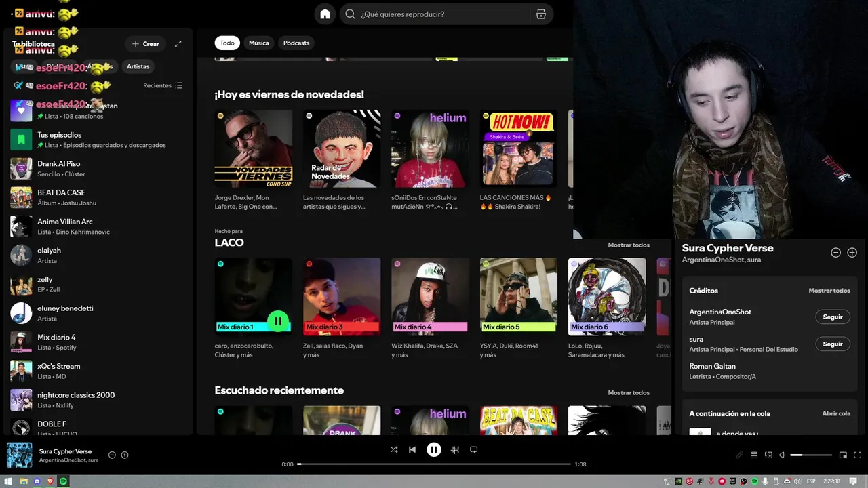The height and width of the screenshot is (488, 868).
Task: Expand the library panel with arrows icon
Action: tap(178, 43)
